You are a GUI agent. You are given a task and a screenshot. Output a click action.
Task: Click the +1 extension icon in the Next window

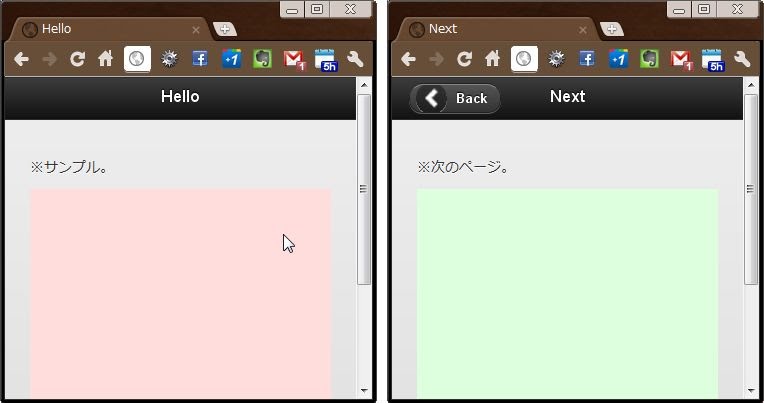coord(618,59)
